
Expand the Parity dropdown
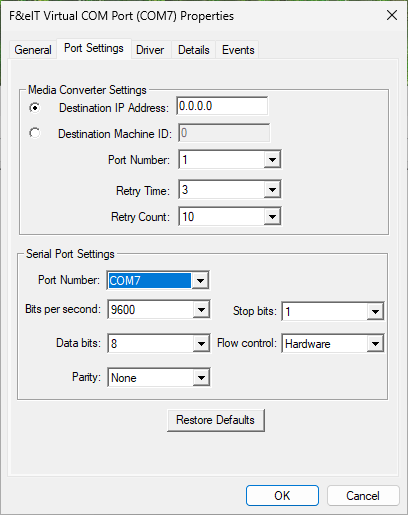pyautogui.click(x=159, y=377)
